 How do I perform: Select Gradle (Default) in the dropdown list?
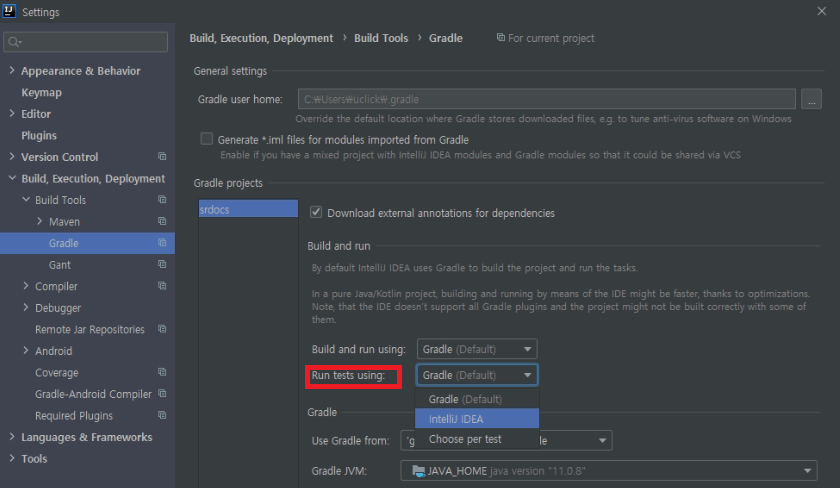coord(477,399)
